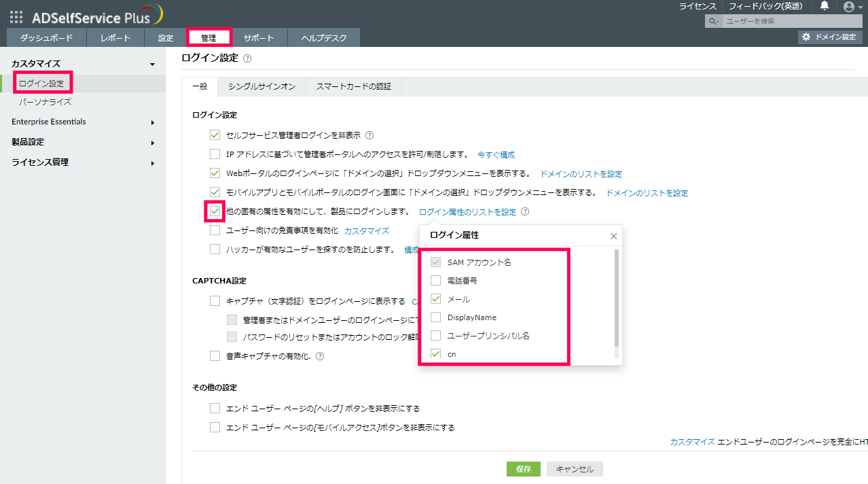Image resolution: width=868 pixels, height=484 pixels.
Task: Toggle Webポータル ドメインの選択 dropdown checkbox
Action: coord(215,173)
